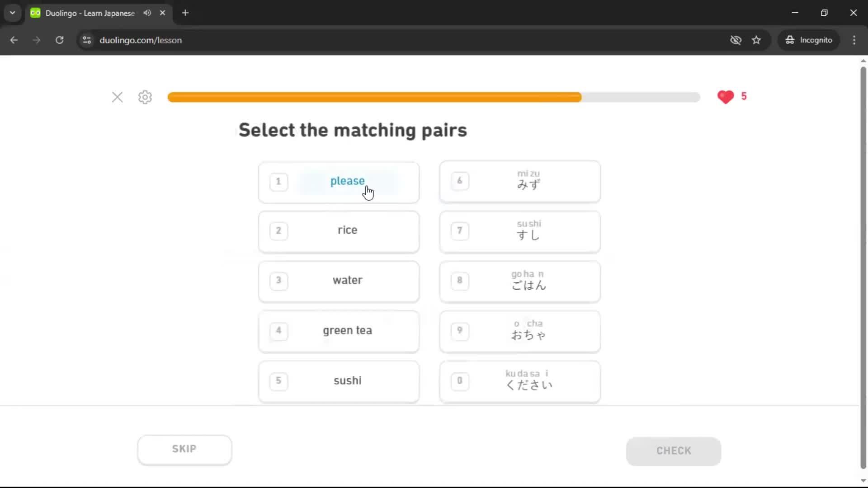The image size is (868, 488).
Task: Select the "rice" word card
Action: pyautogui.click(x=339, y=231)
